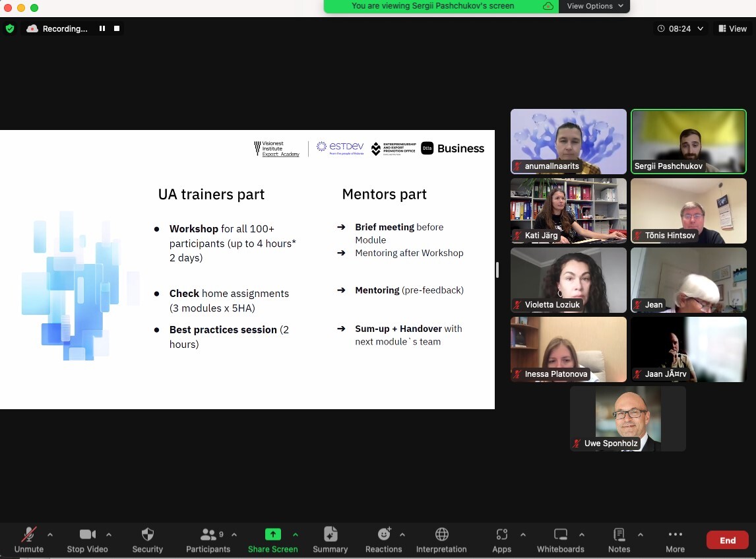This screenshot has width=756, height=559.
Task: Open the Security shield options
Action: coord(147,540)
